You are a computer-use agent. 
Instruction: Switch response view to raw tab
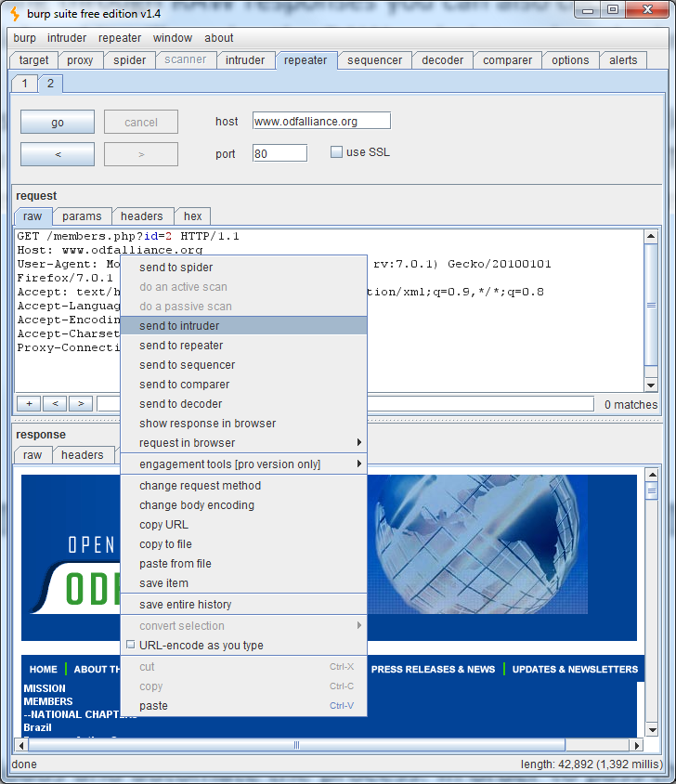32,454
